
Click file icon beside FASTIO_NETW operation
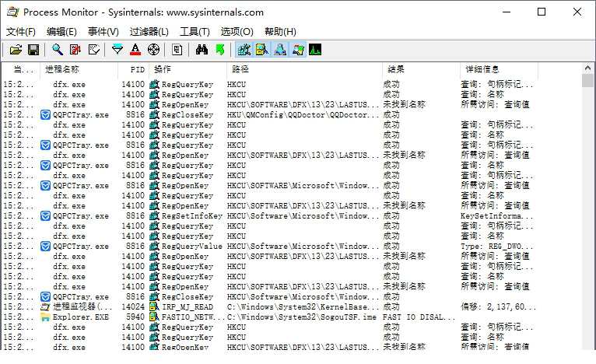pos(154,317)
